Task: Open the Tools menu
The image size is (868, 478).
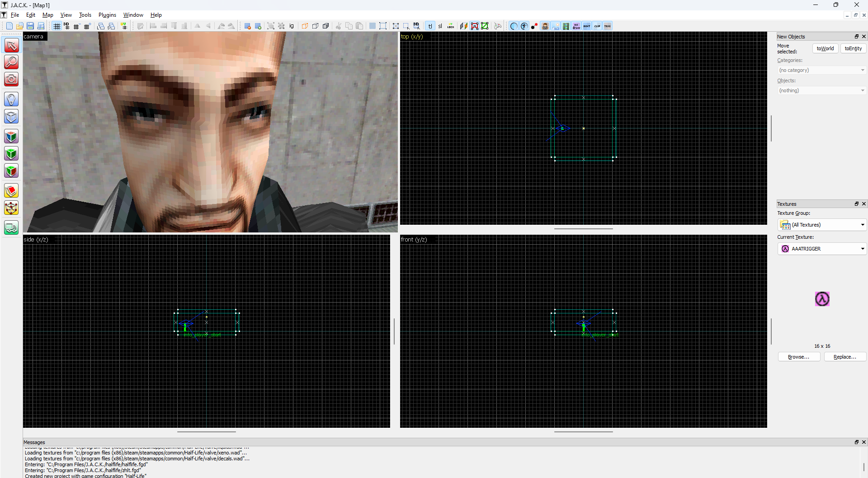Action: 85,15
